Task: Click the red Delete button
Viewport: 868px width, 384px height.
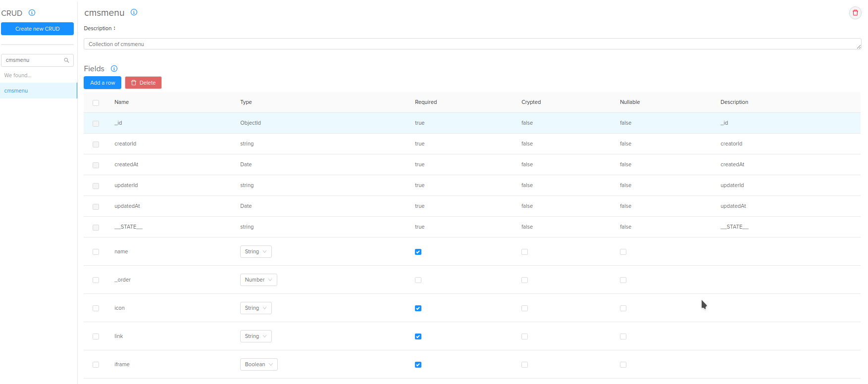Action: (143, 83)
